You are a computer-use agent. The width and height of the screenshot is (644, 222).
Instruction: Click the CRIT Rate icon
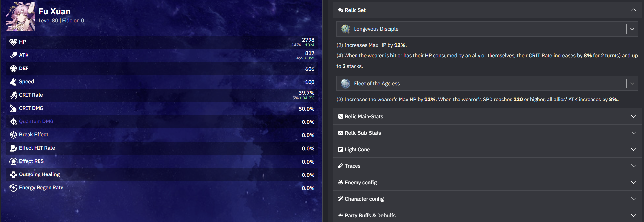coord(13,95)
